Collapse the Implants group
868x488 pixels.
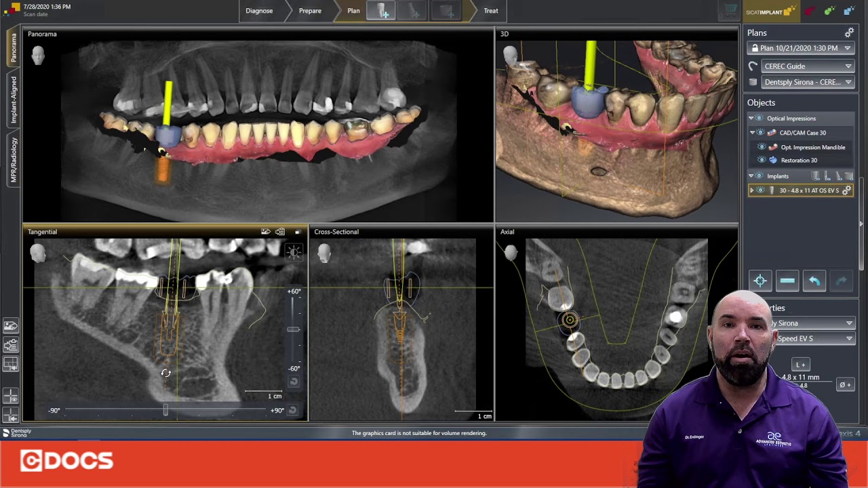751,176
